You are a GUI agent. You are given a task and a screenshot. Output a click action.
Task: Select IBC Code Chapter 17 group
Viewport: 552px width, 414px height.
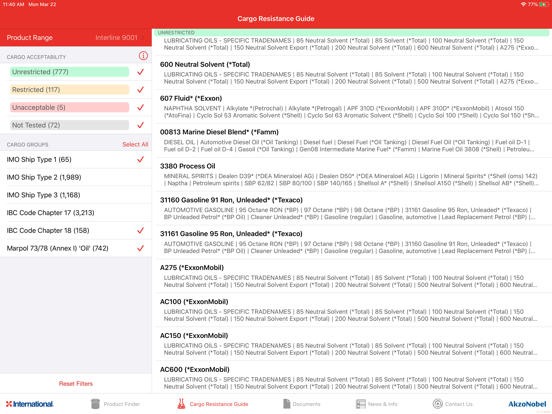[76, 213]
